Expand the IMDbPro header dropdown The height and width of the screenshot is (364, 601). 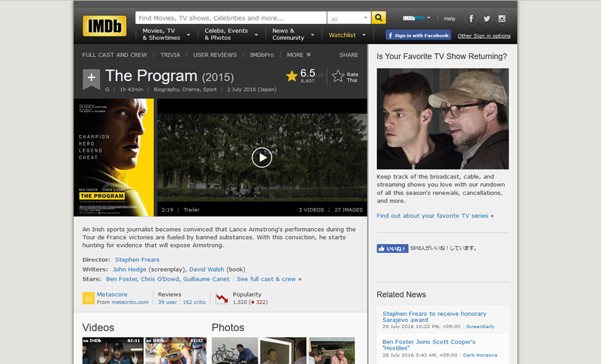(417, 18)
